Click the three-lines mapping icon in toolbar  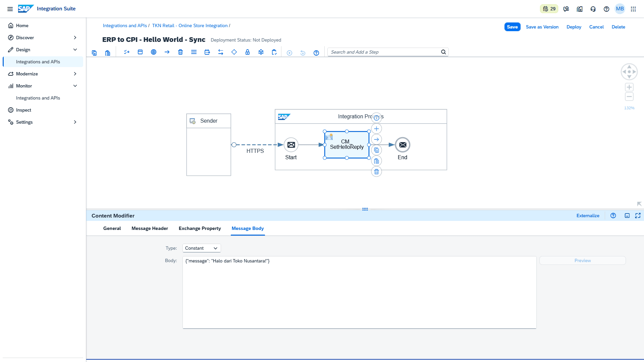(194, 52)
